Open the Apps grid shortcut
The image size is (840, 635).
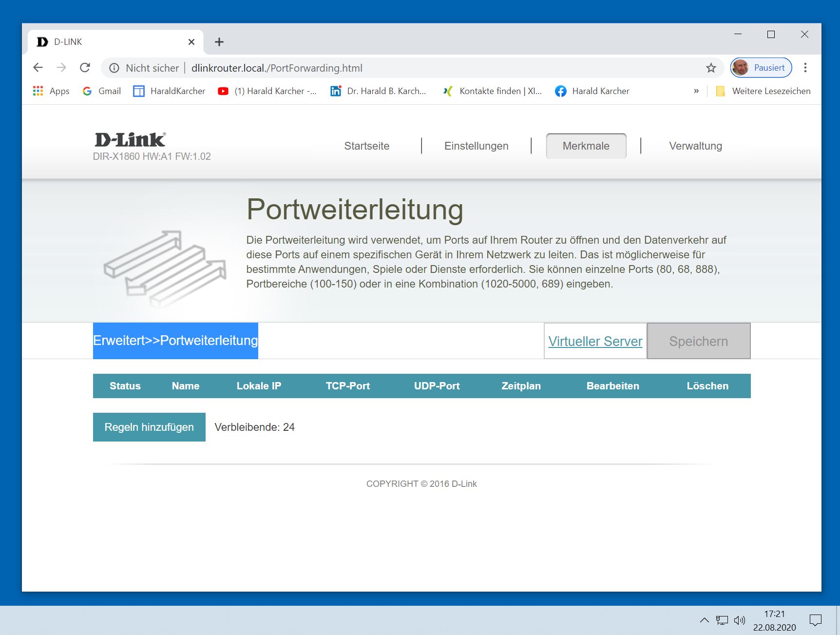click(51, 91)
